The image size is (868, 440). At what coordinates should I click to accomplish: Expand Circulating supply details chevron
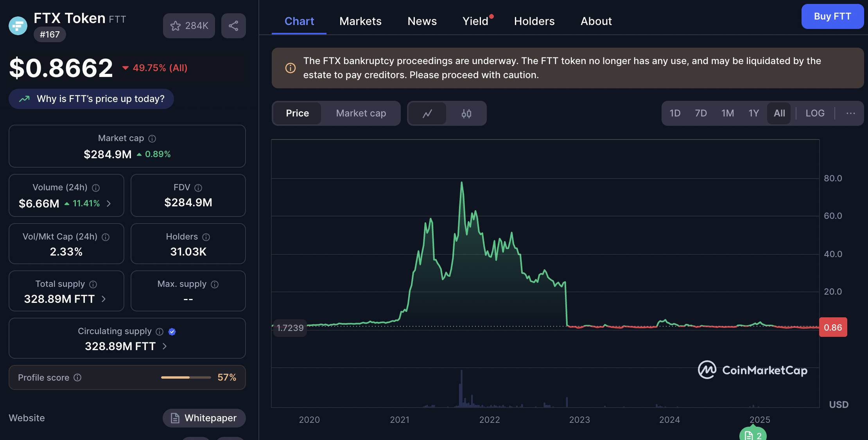point(165,346)
